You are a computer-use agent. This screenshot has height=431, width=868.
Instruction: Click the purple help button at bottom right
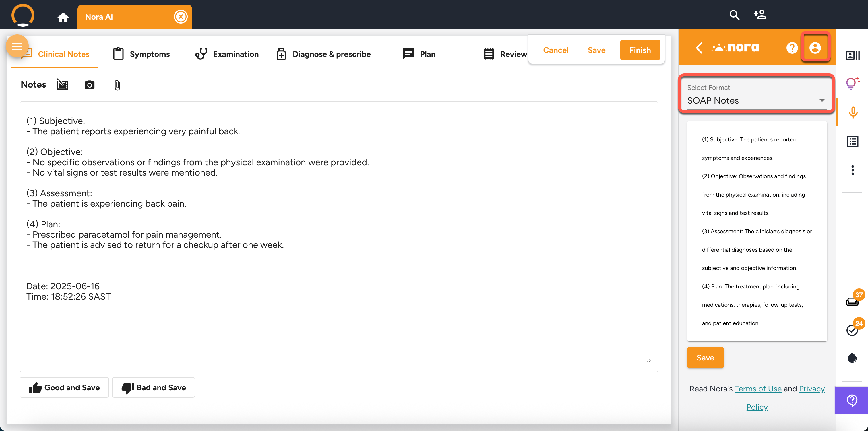tap(851, 400)
